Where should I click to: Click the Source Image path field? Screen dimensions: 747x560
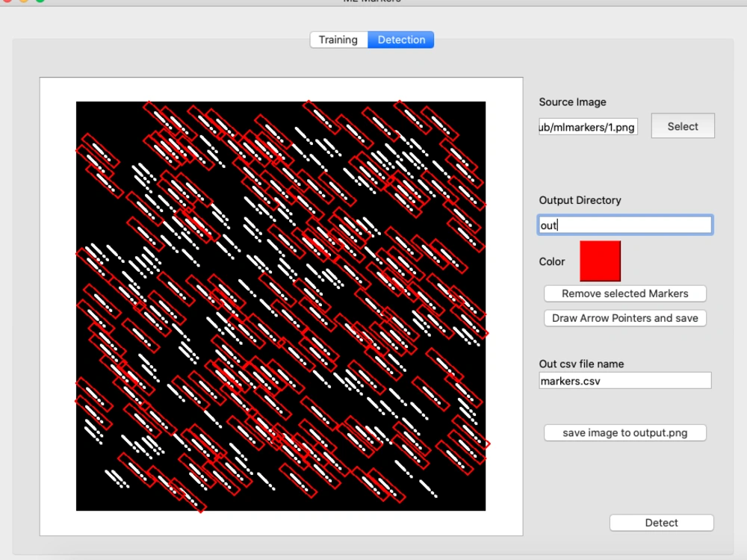coord(588,126)
